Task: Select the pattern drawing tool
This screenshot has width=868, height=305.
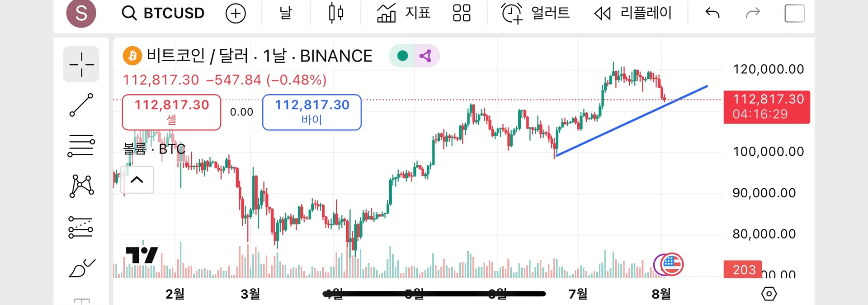Action: coord(81,186)
